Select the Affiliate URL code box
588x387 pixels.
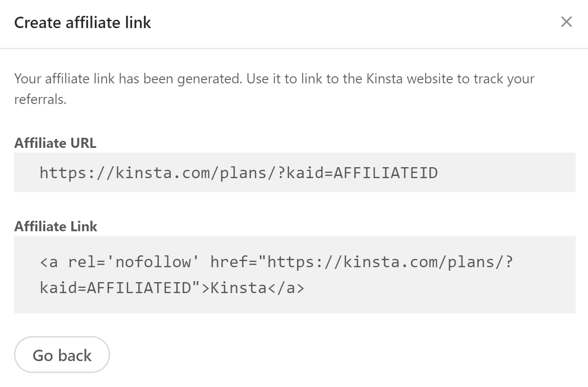pos(295,172)
